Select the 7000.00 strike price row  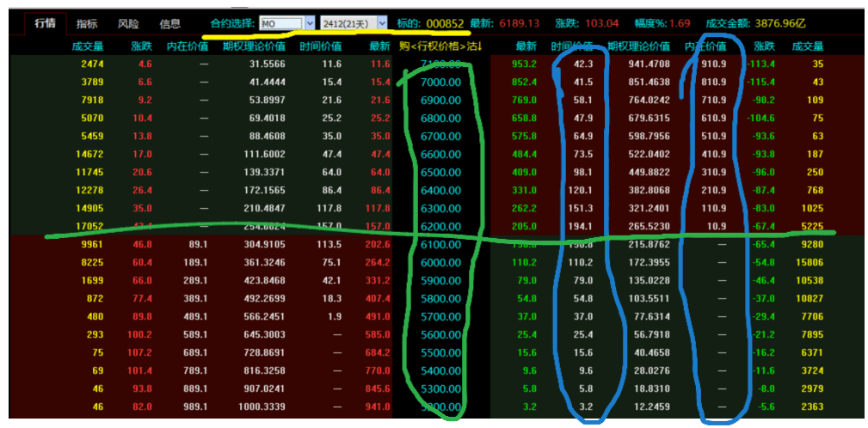click(440, 82)
